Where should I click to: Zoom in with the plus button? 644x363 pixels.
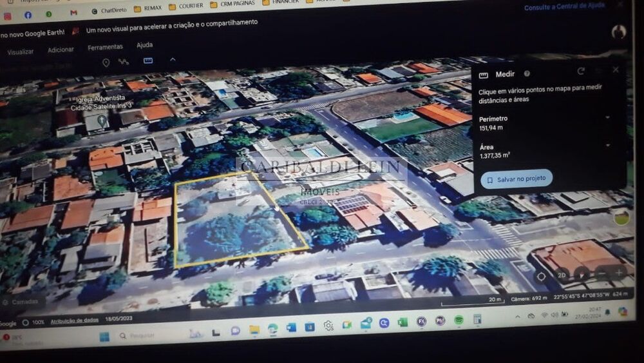(x=620, y=273)
